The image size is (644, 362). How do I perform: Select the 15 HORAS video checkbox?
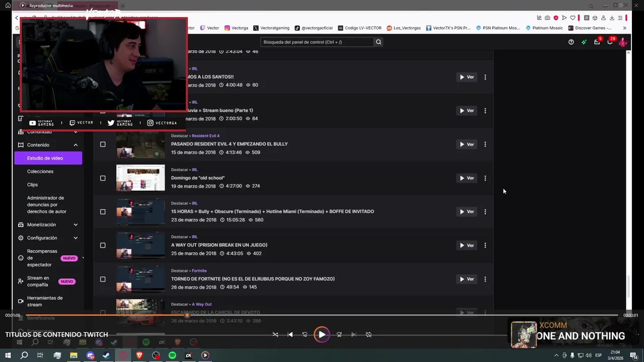click(x=103, y=212)
